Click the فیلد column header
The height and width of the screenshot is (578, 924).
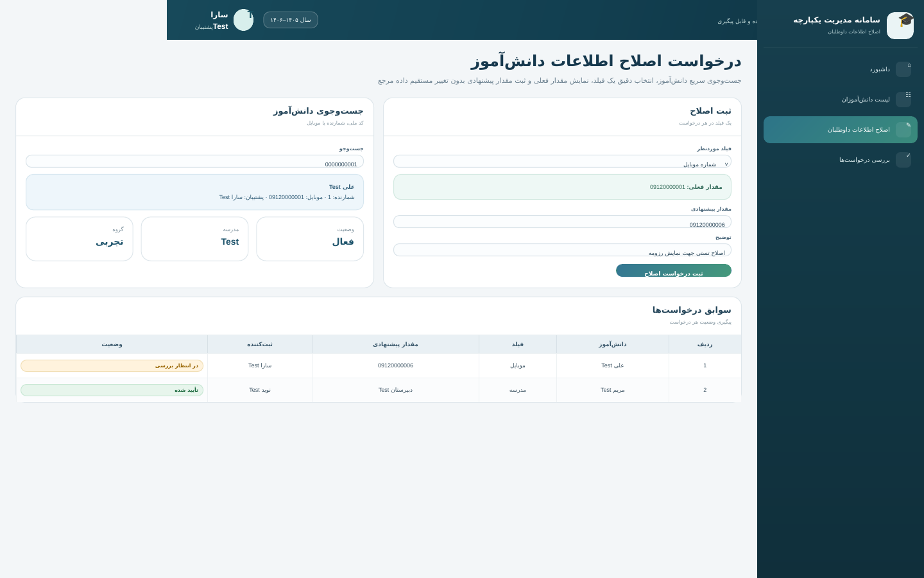point(518,344)
